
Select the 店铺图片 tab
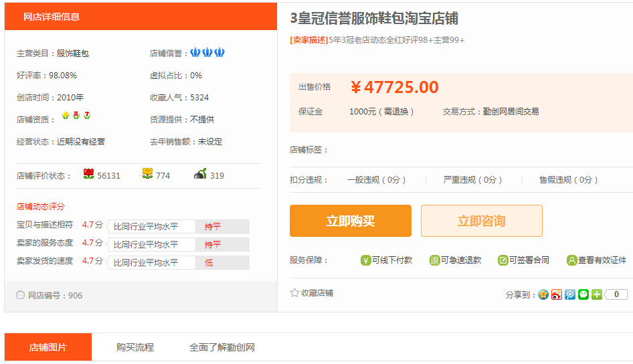coord(48,347)
